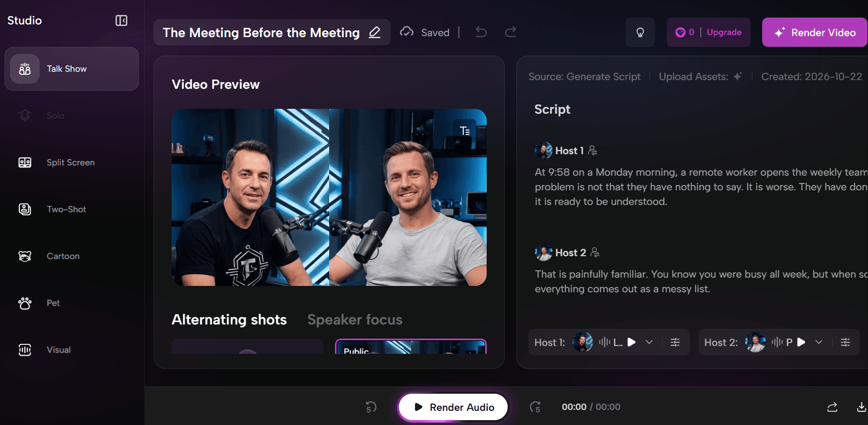Download the audio file
The height and width of the screenshot is (425, 868).
862,407
